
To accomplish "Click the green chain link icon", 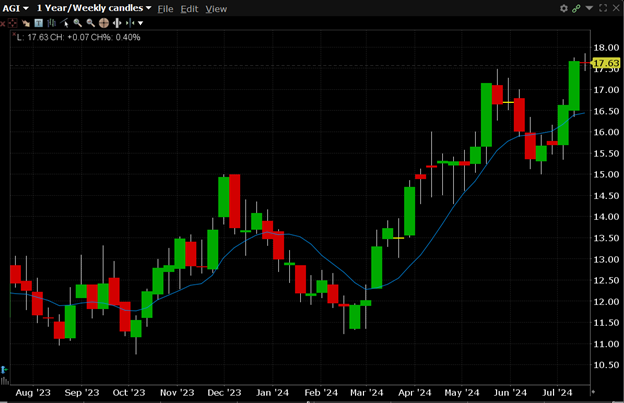I will tap(576, 8).
